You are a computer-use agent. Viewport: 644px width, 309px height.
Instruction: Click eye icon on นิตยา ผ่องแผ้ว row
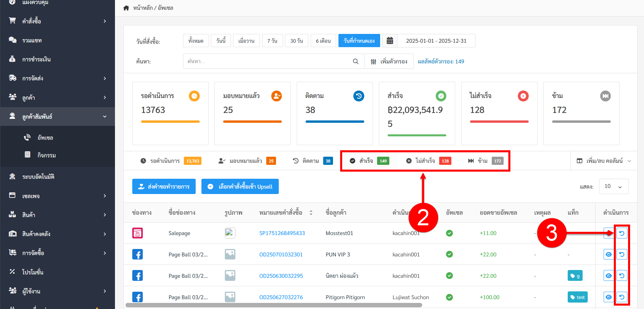tap(608, 276)
